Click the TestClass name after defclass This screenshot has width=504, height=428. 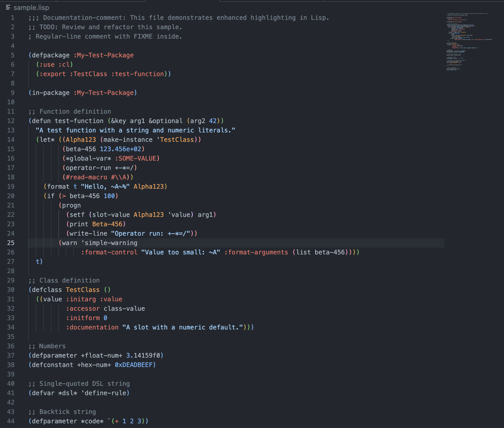click(x=82, y=290)
